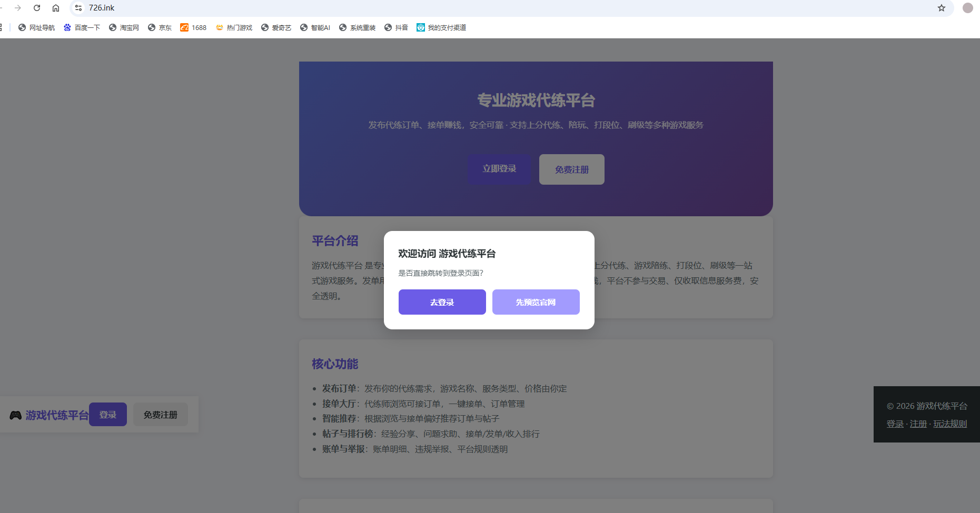Click the 热门游戏 bookmark icon
Screen dimensions: 980x513
(x=220, y=27)
